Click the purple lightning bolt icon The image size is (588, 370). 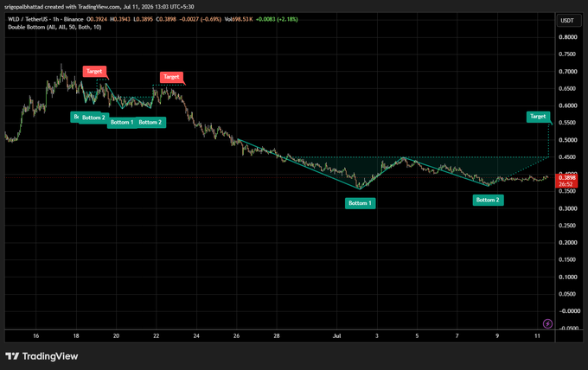click(547, 323)
